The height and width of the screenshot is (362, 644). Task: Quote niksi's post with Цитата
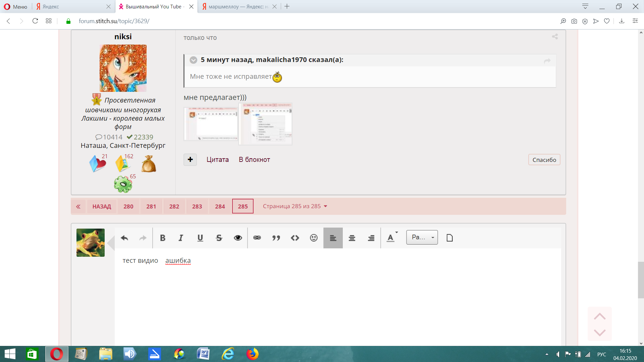(x=218, y=160)
